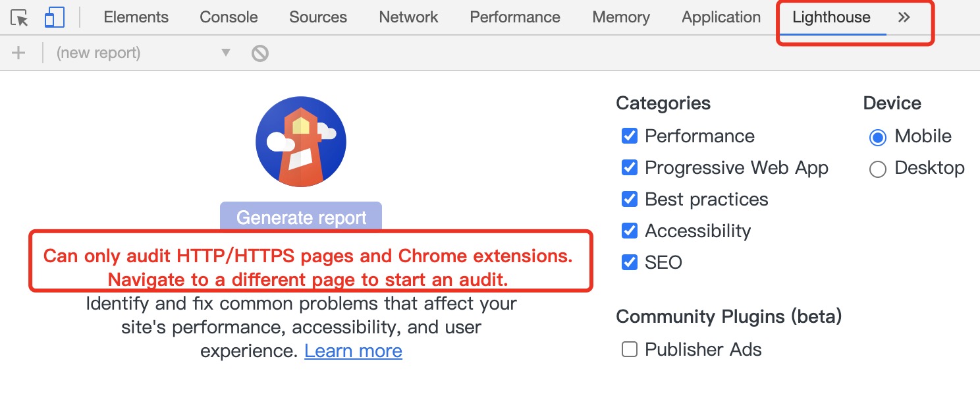The height and width of the screenshot is (419, 980).
Task: Toggle the Accessibility category checkbox
Action: (630, 231)
